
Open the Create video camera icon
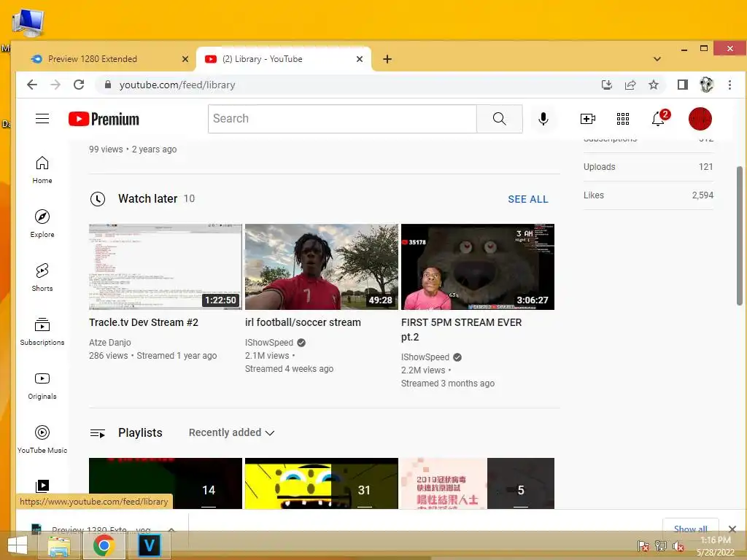coord(587,119)
